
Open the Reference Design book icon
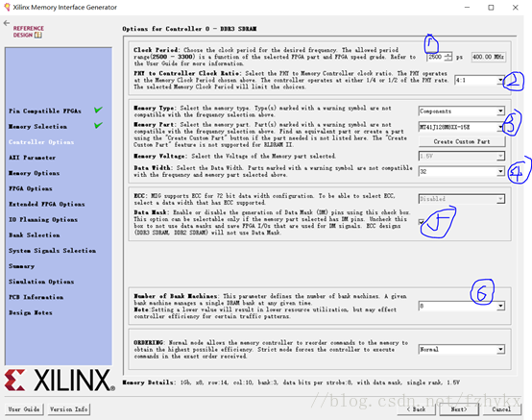(x=38, y=35)
